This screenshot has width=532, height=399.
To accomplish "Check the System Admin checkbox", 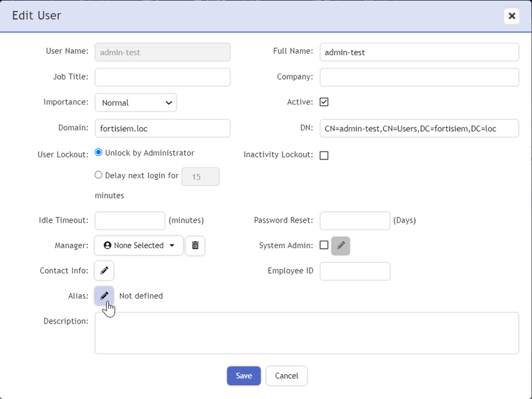I will pyautogui.click(x=324, y=245).
